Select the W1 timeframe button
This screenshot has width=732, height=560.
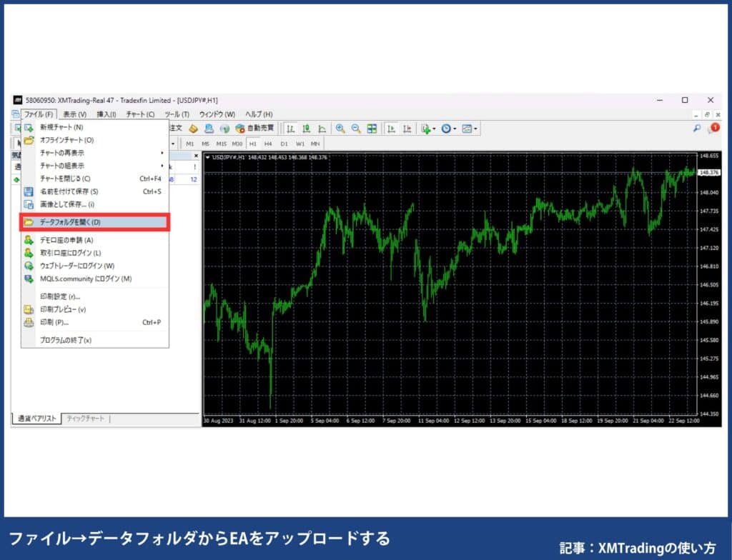(x=300, y=144)
